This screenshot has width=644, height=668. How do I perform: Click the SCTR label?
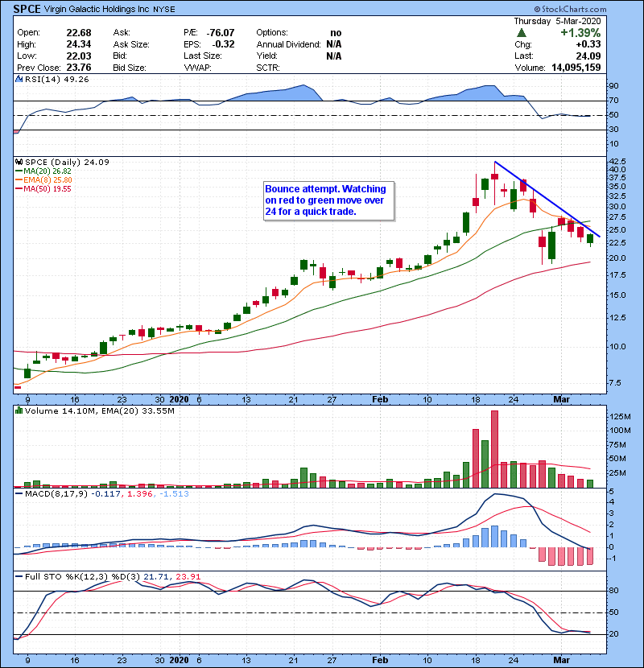[268, 68]
